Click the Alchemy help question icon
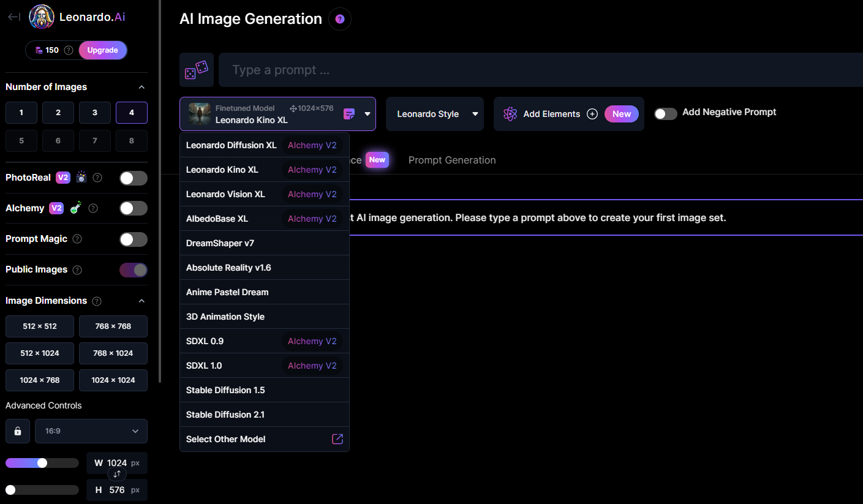The height and width of the screenshot is (504, 863). pyautogui.click(x=93, y=208)
